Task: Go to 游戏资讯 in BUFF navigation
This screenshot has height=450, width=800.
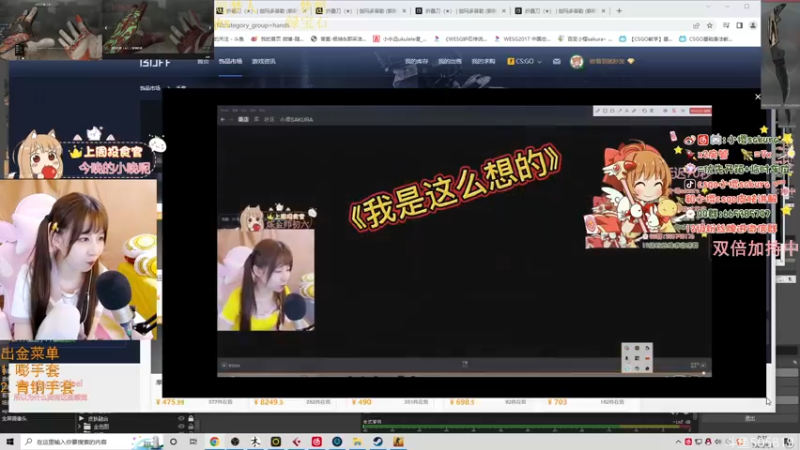Action: coord(263,61)
